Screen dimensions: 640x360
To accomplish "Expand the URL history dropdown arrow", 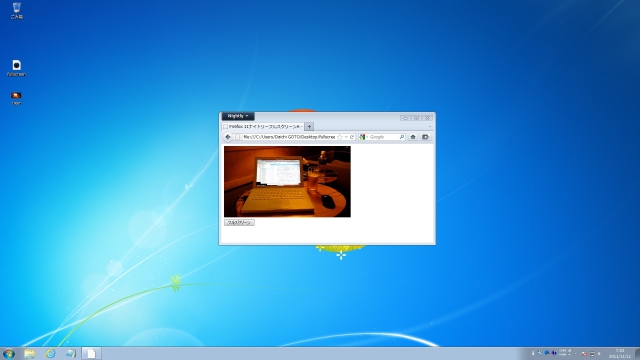I will tap(346, 137).
